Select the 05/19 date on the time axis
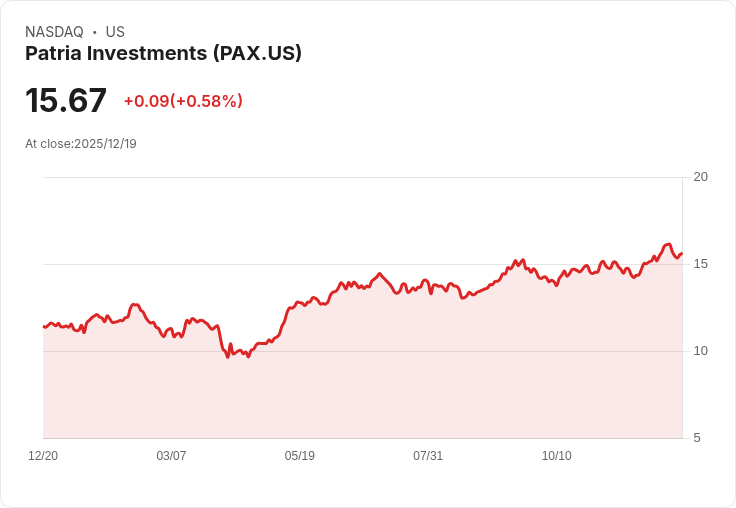The image size is (736, 508). [300, 456]
